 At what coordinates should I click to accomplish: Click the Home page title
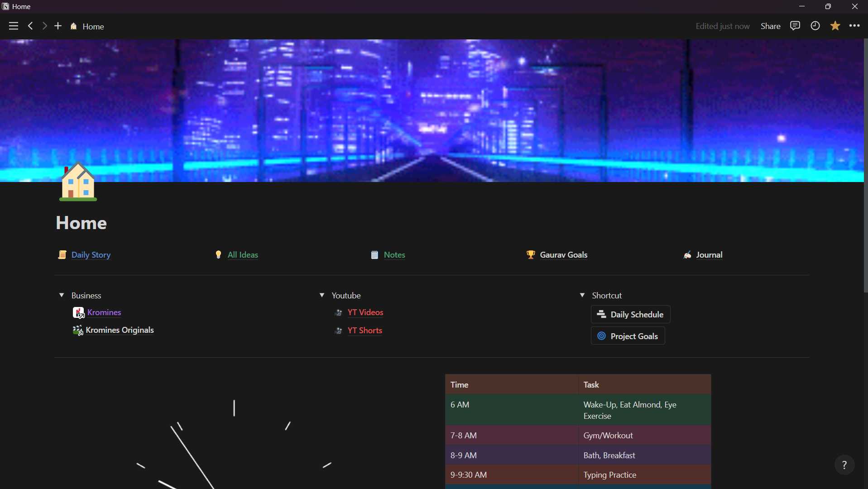[82, 223]
